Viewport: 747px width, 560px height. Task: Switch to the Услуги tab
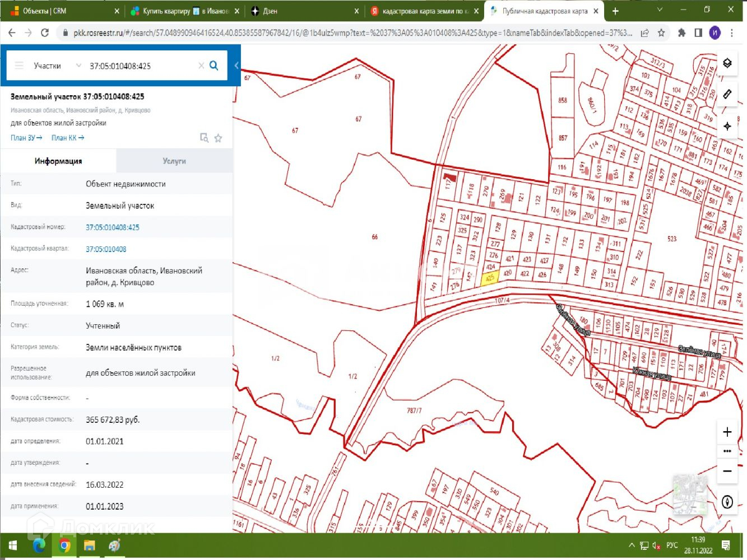tap(174, 161)
